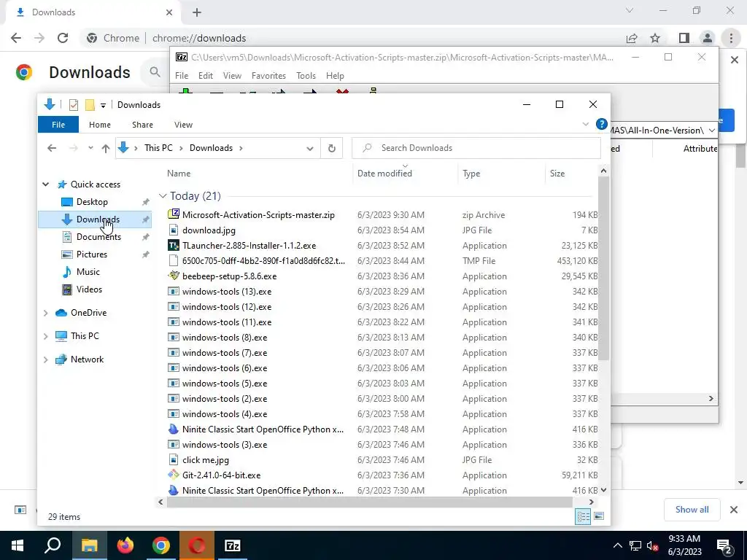Select Music in the navigation pane
This screenshot has width=747, height=560.
click(88, 272)
